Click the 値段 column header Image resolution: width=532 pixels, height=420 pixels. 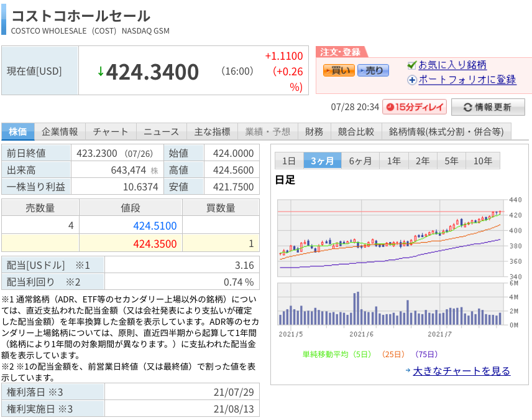coord(131,208)
